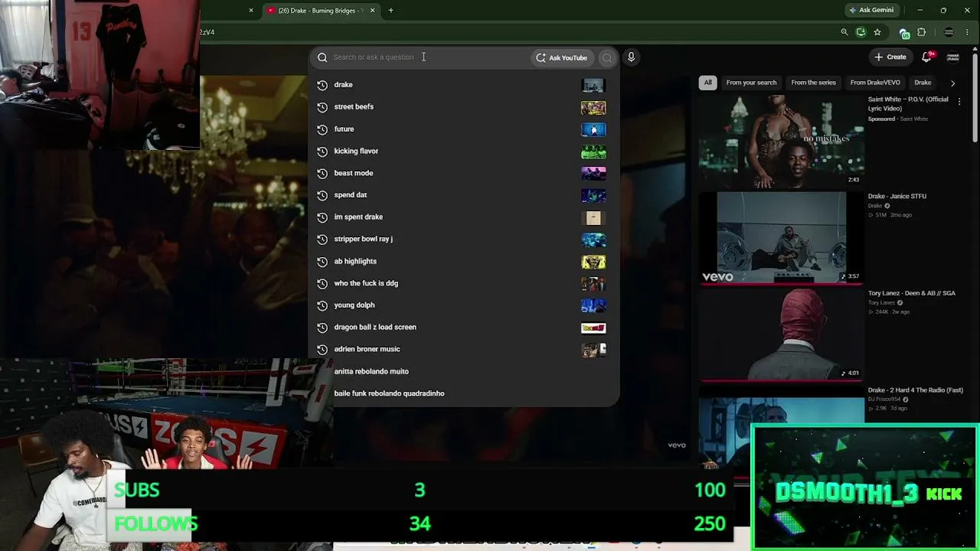The image size is (980, 551).
Task: Open Tory Lanez Deen & AB thumbnail
Action: (781, 334)
